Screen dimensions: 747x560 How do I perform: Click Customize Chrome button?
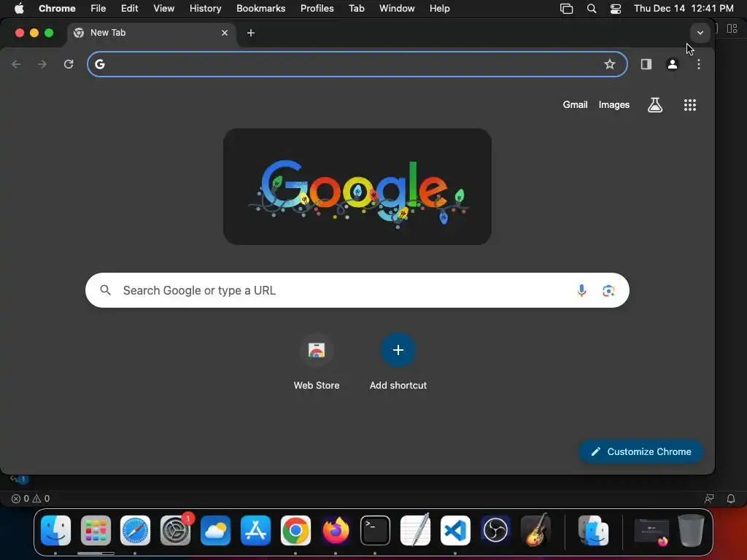click(640, 451)
